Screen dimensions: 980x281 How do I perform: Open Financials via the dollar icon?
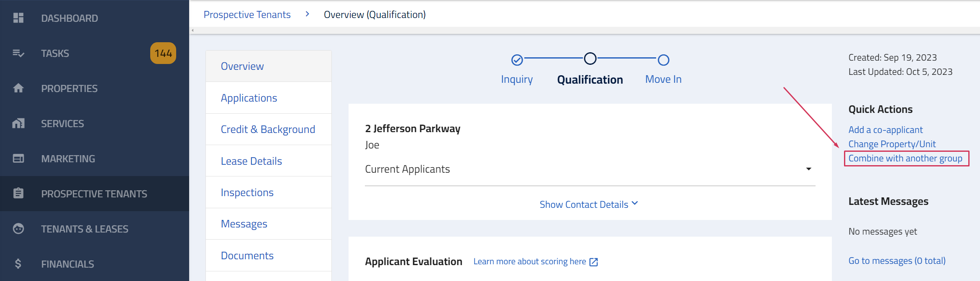point(18,264)
